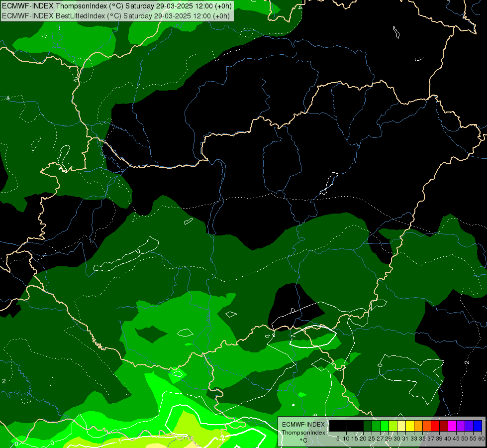This screenshot has height=448, width=487.
Task: Click the dark green 20–25 legend swatch
Action: (x=368, y=426)
